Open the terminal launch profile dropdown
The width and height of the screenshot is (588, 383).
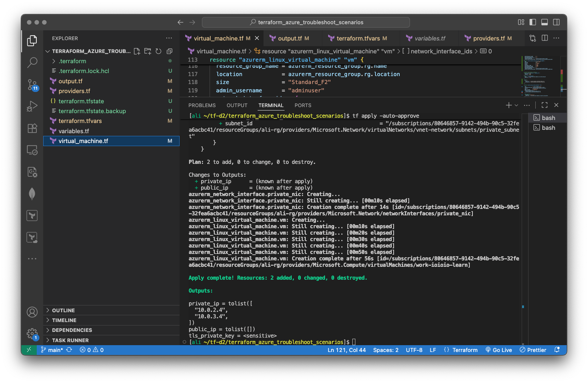(516, 105)
